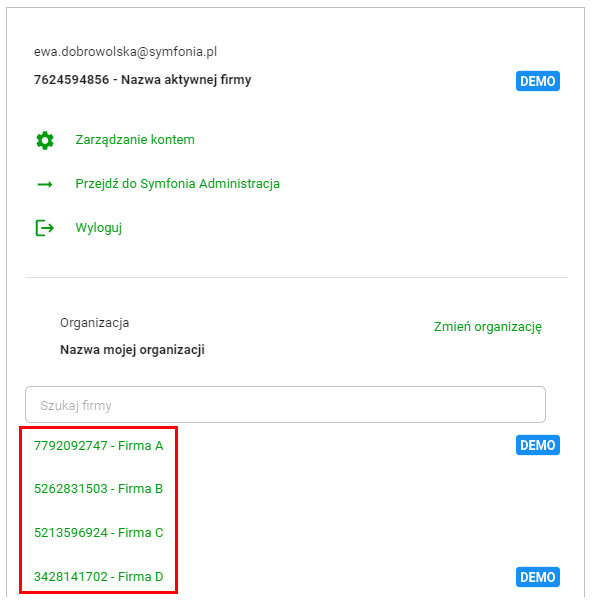Click the green arrow icon beside Symfonia Administracja
The width and height of the screenshot is (594, 610).
point(45,184)
